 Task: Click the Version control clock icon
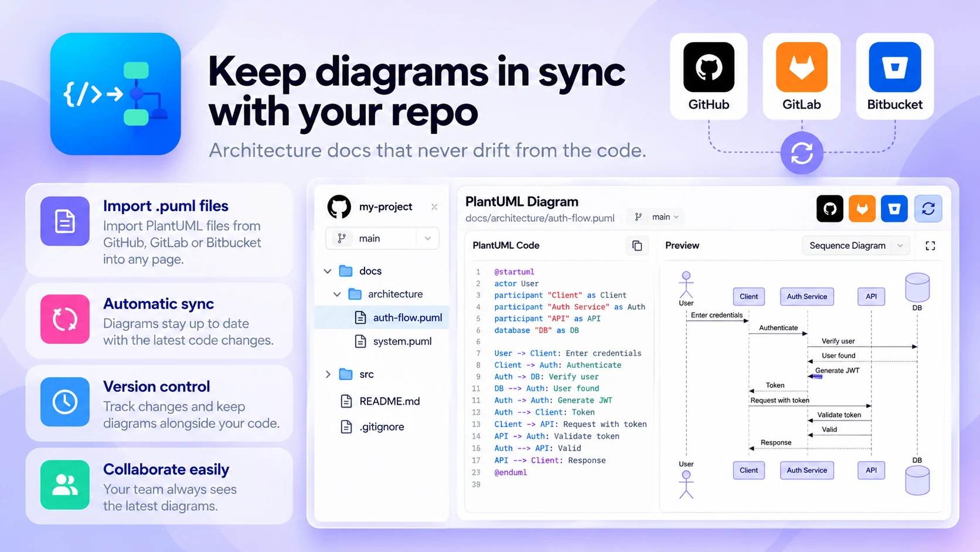pos(65,402)
